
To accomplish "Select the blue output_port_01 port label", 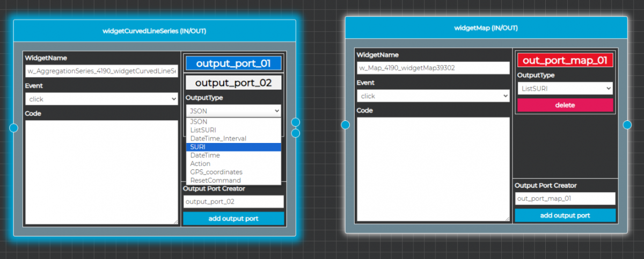I will click(x=233, y=63).
